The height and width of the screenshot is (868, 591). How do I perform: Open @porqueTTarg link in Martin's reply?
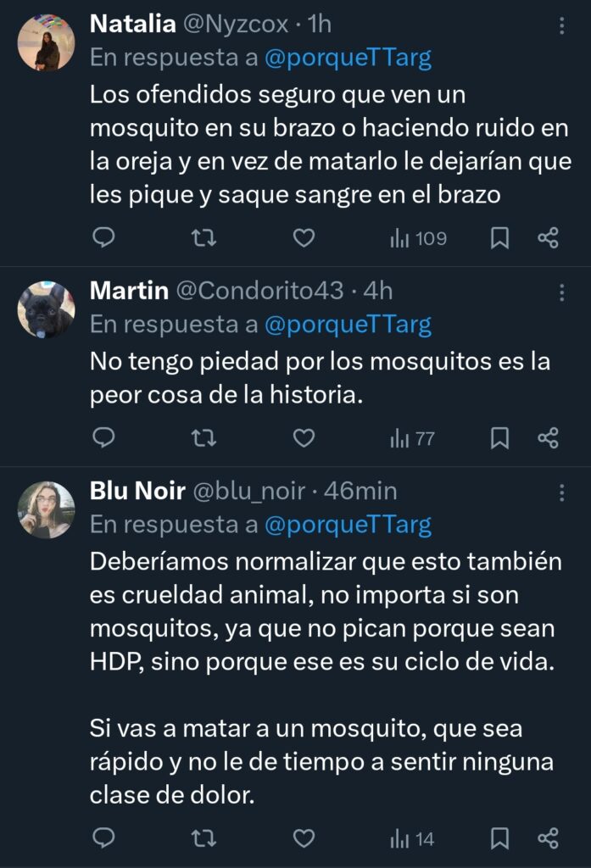(348, 324)
